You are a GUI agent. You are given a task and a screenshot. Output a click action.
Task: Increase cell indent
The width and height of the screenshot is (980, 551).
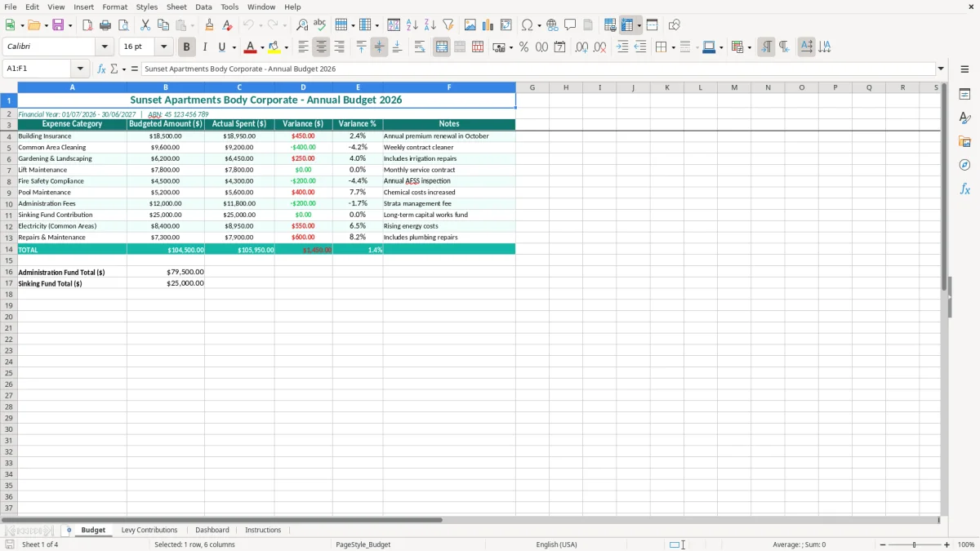[622, 47]
